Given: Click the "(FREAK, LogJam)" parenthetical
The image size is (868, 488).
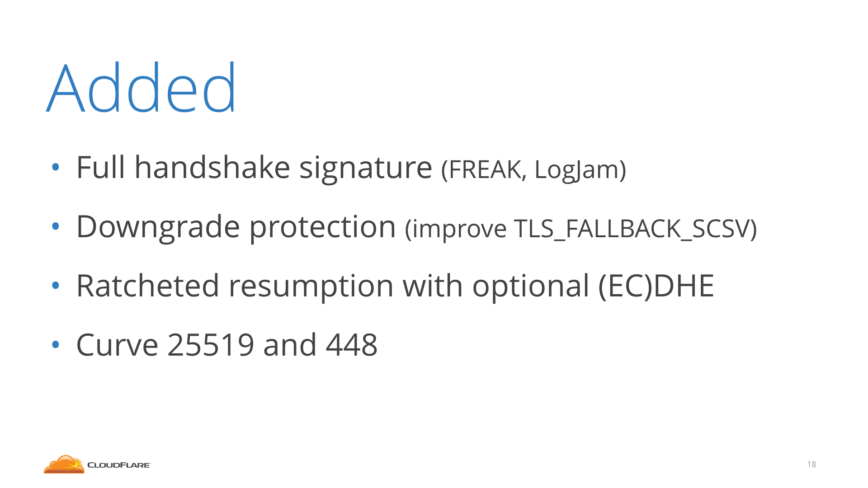Looking at the screenshot, I should [533, 170].
